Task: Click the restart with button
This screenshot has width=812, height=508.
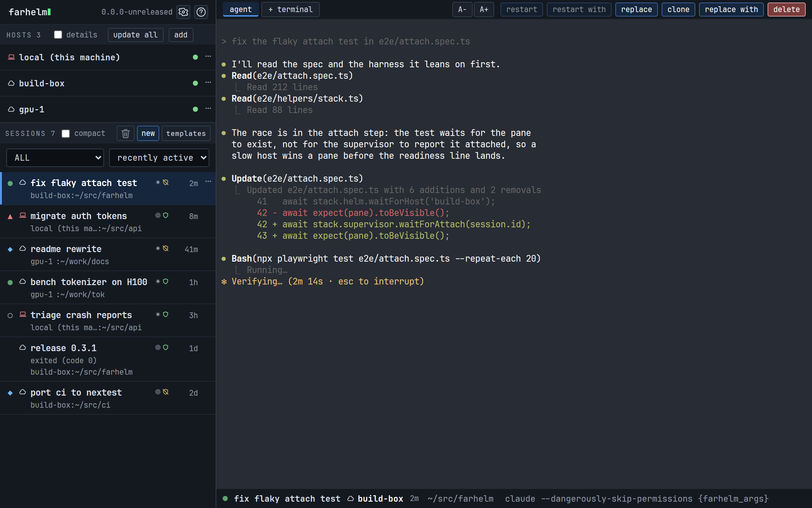Action: (x=579, y=10)
